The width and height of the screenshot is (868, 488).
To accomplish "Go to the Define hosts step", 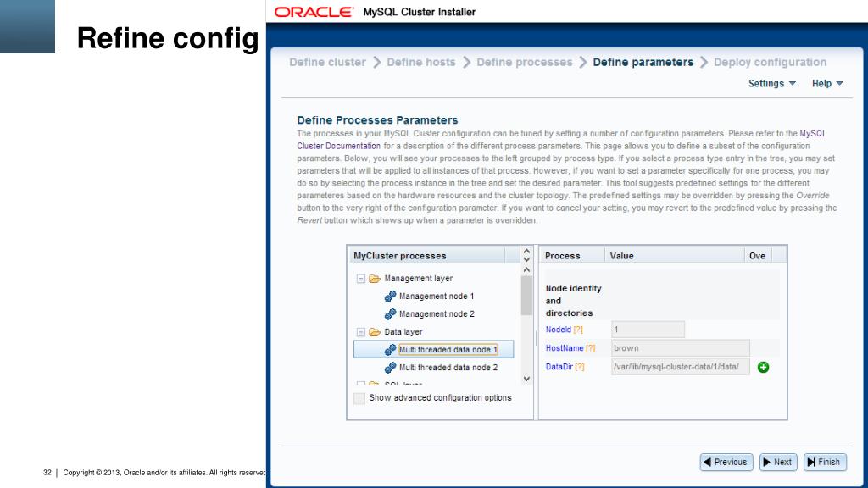I will tap(420, 62).
